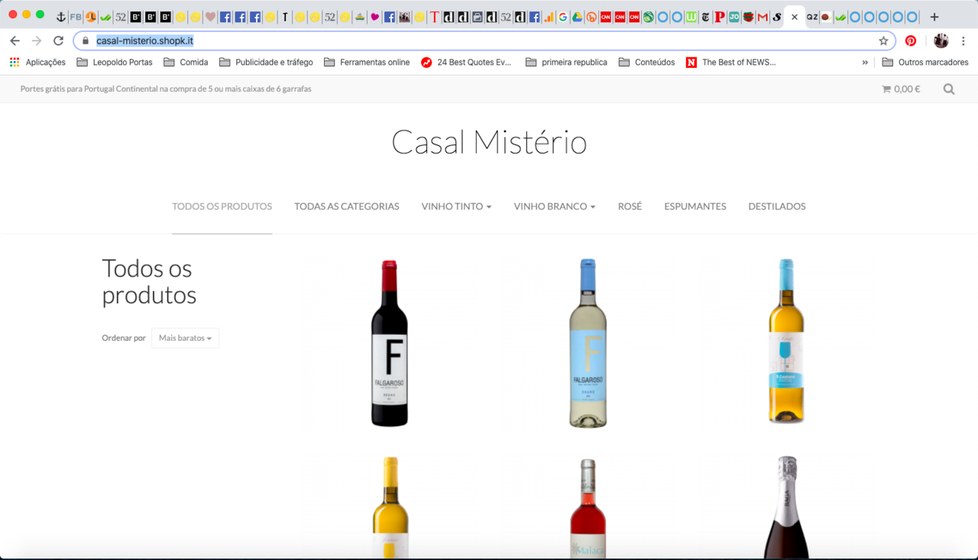Open the Outros marcadores folder
This screenshot has width=978, height=560.
(x=925, y=63)
